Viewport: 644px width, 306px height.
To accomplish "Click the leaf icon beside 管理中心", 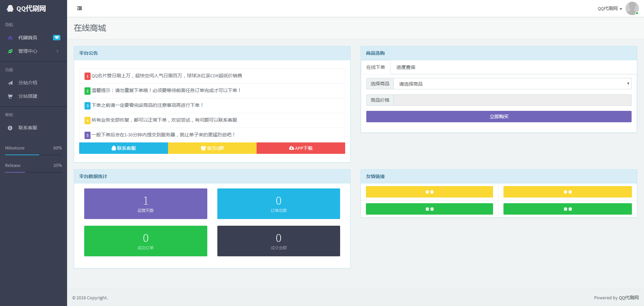I will (10, 51).
